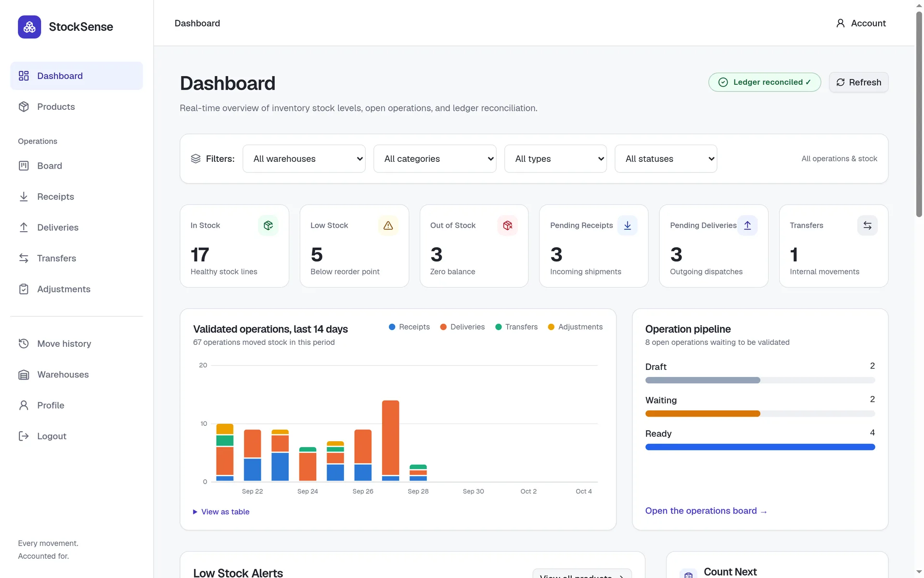Click Open the operations board link

[x=706, y=511]
